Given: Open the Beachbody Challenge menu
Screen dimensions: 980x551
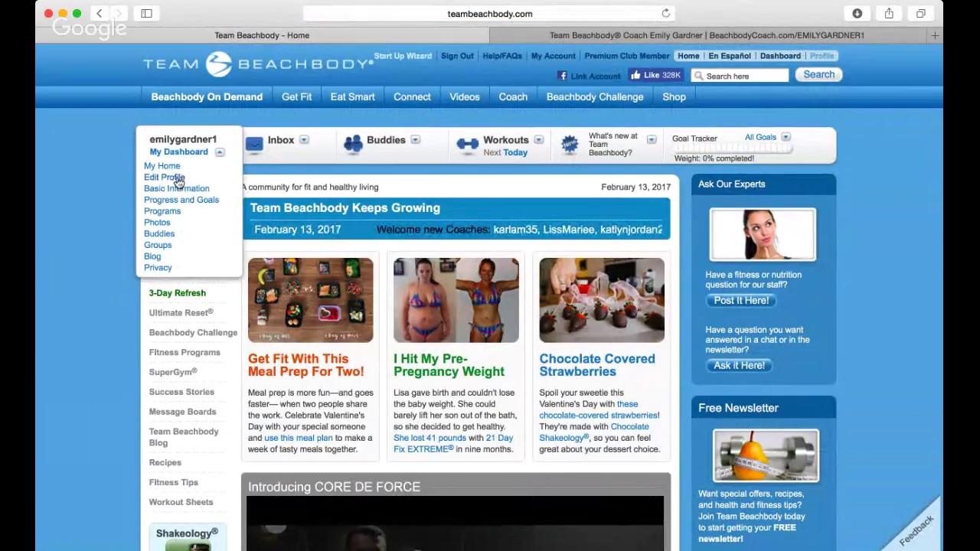Looking at the screenshot, I should point(595,97).
